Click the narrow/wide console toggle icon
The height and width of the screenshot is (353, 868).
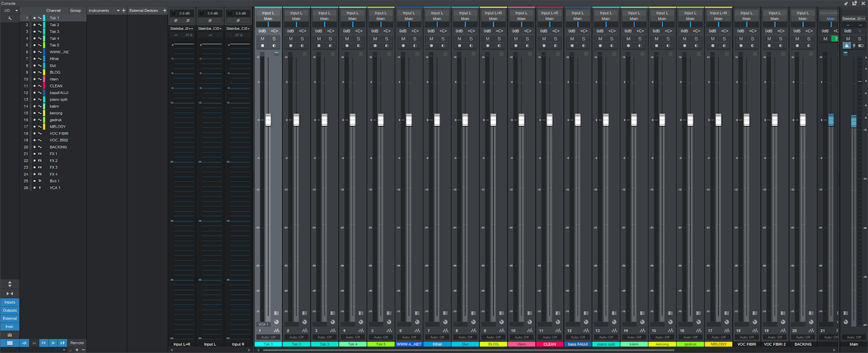(10, 293)
